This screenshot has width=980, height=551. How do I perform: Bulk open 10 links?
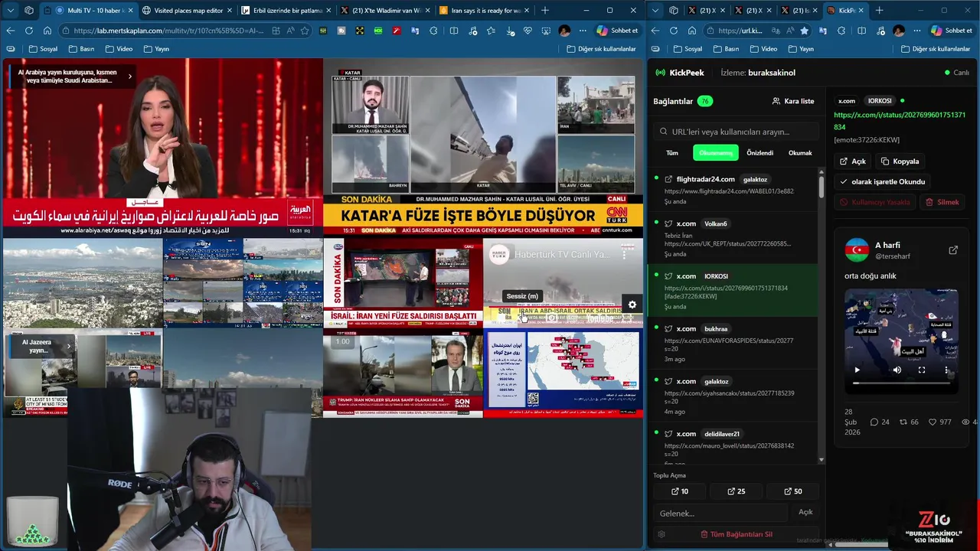[x=680, y=491]
